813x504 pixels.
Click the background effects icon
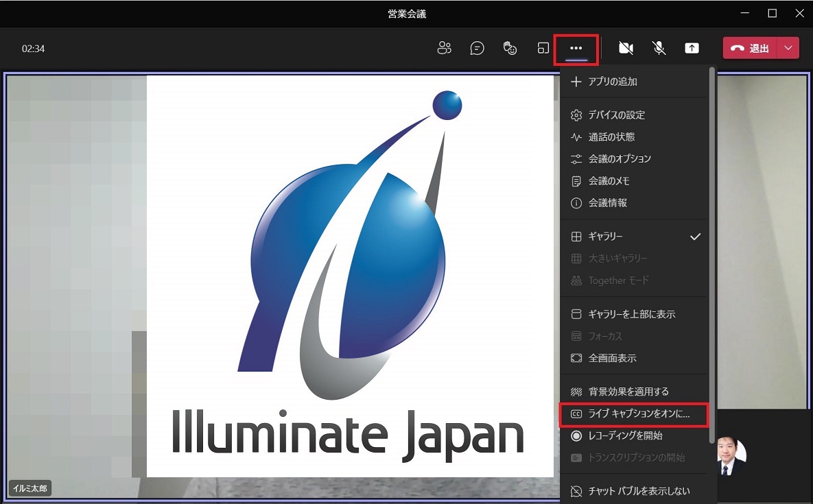576,392
